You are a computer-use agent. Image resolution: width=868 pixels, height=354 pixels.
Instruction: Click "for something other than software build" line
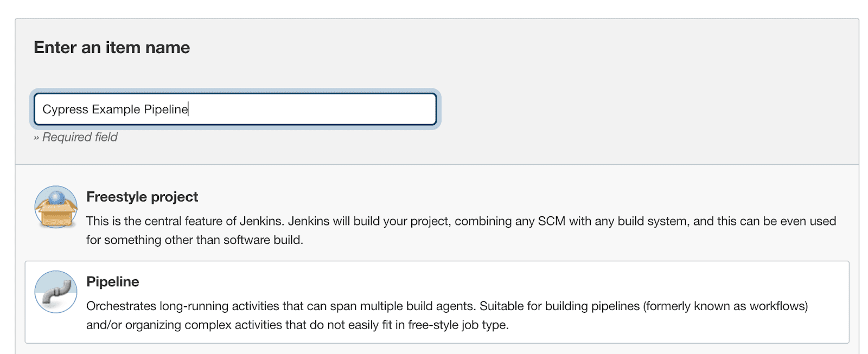coord(194,240)
